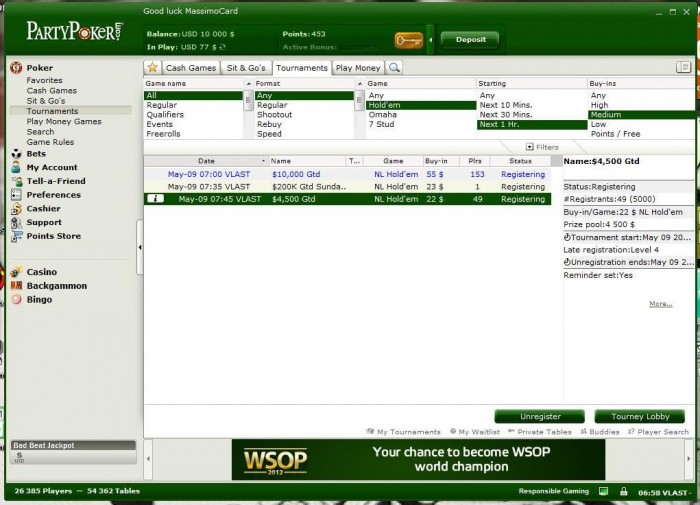
Task: Click the golden key icon
Action: point(408,41)
